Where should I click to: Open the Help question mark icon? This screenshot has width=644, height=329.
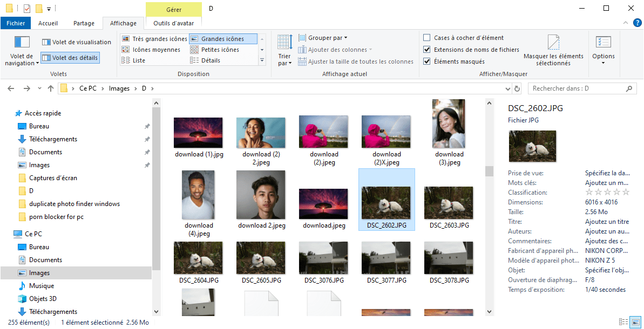[637, 23]
